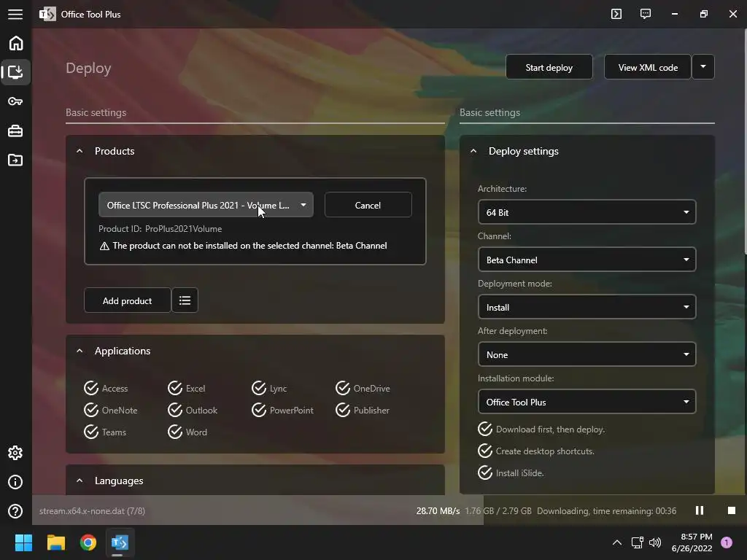Click stream.x64.x-none.dat (7/8) status text

pos(92,511)
